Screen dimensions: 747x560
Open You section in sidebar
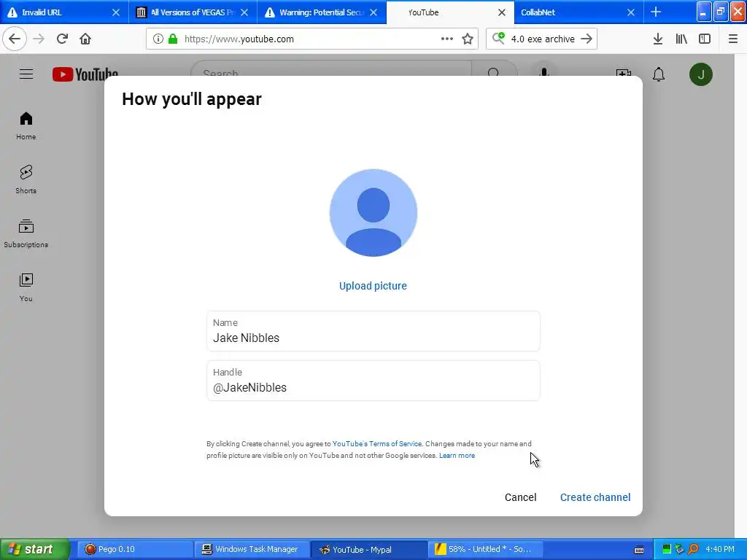[26, 287]
